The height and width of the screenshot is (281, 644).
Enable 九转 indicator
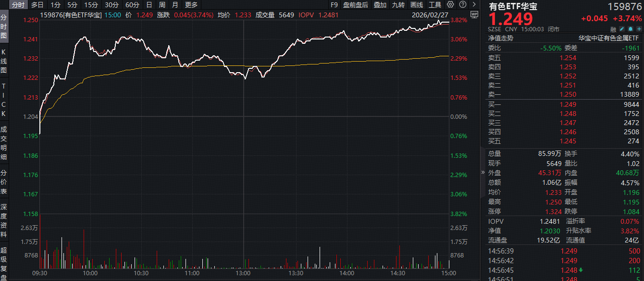point(398,5)
